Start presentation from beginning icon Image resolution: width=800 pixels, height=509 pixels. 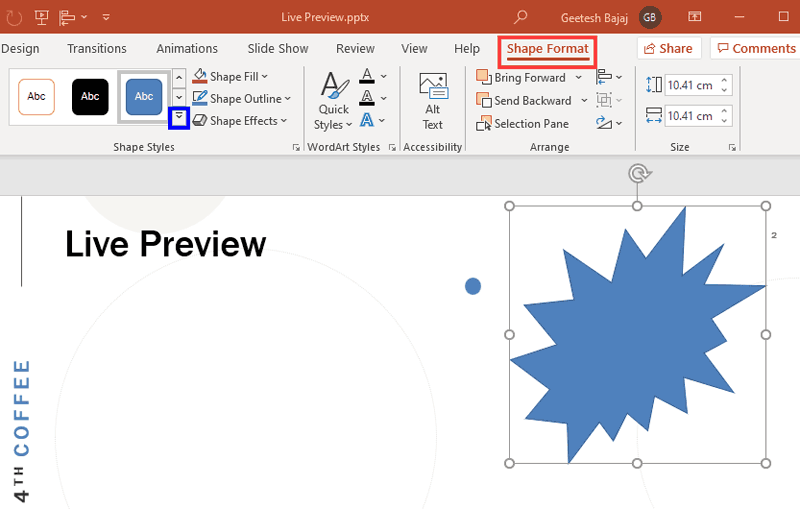pyautogui.click(x=42, y=17)
